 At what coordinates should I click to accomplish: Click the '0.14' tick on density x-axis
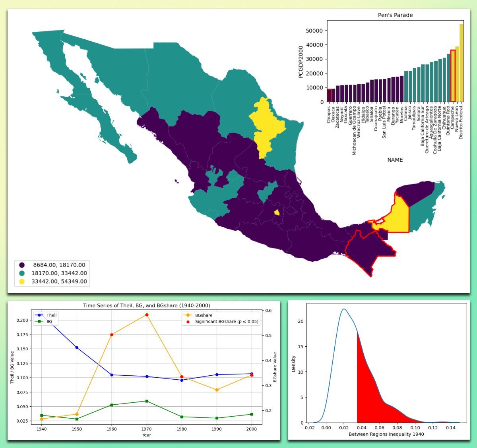tap(450, 428)
